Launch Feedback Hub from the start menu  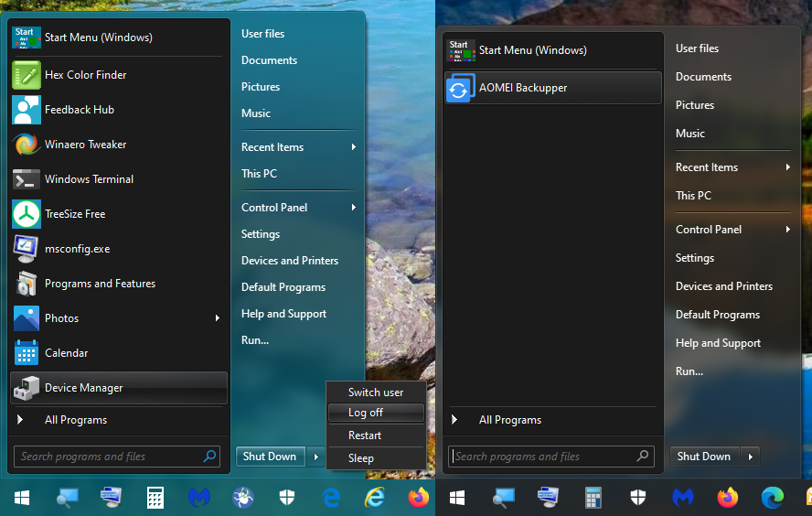coord(27,110)
